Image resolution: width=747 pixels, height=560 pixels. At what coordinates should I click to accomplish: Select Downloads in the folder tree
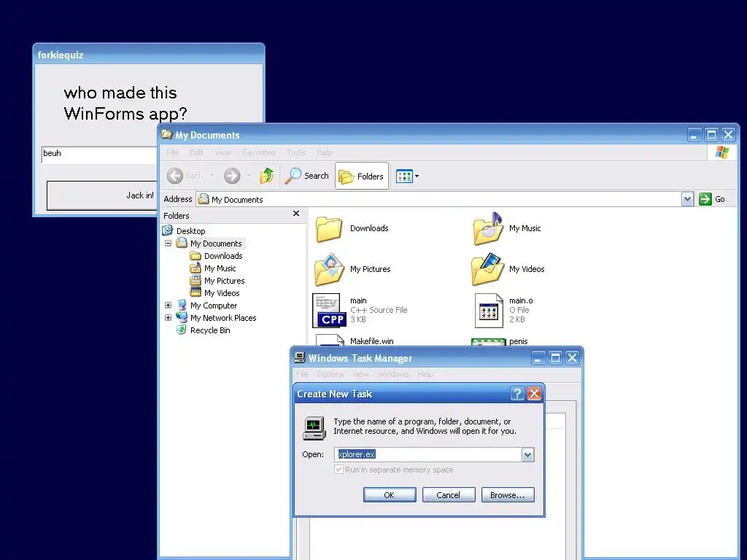[223, 256]
